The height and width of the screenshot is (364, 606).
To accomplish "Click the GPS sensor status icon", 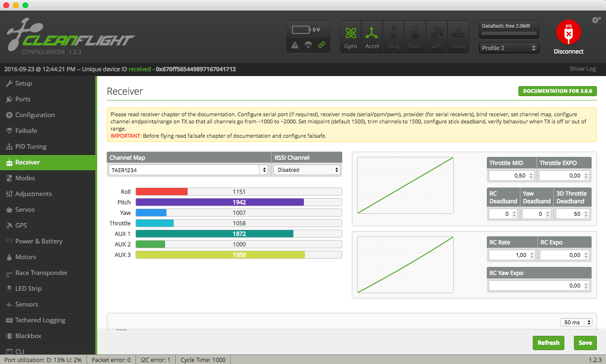I will point(437,37).
